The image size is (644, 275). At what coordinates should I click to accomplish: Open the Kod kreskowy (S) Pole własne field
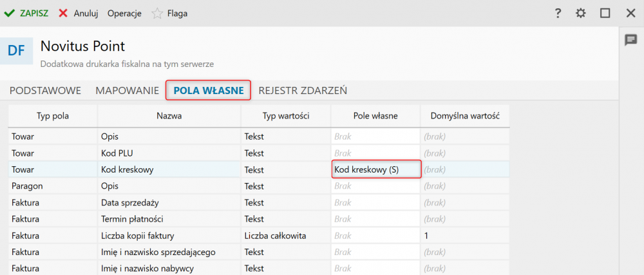click(376, 169)
